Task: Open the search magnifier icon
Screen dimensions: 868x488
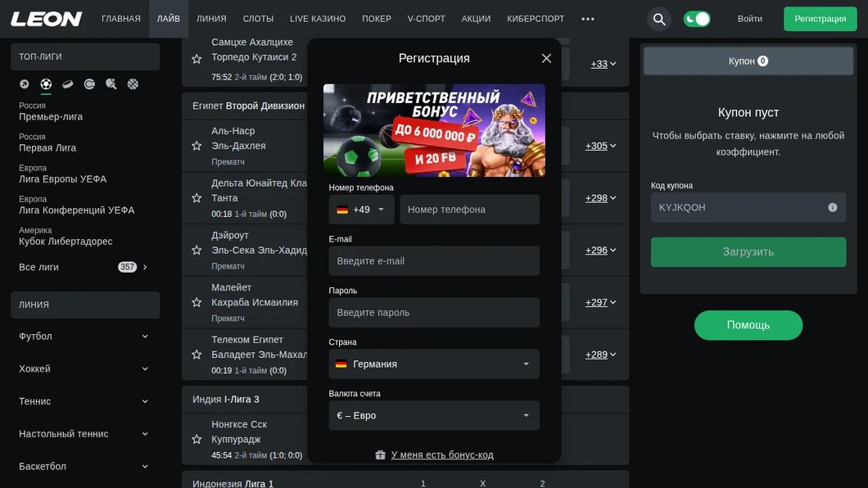Action: pos(658,19)
